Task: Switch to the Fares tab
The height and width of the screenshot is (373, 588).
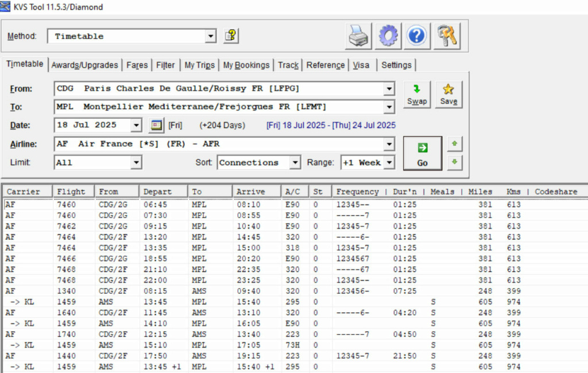Action: click(137, 65)
